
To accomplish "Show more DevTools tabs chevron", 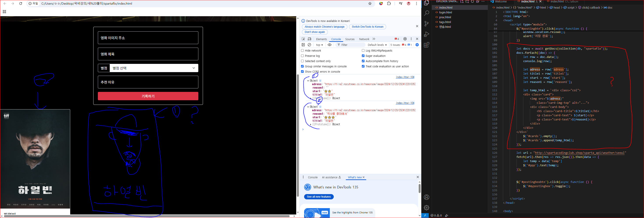I will tap(374, 39).
